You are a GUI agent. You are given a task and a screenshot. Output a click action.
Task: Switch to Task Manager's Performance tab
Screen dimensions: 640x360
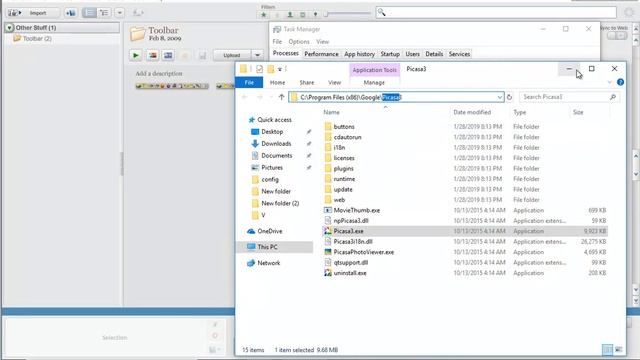321,54
